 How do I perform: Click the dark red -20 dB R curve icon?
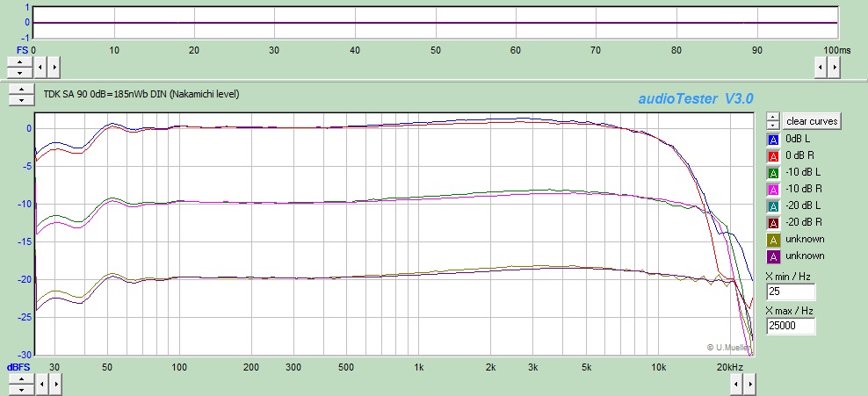(773, 223)
